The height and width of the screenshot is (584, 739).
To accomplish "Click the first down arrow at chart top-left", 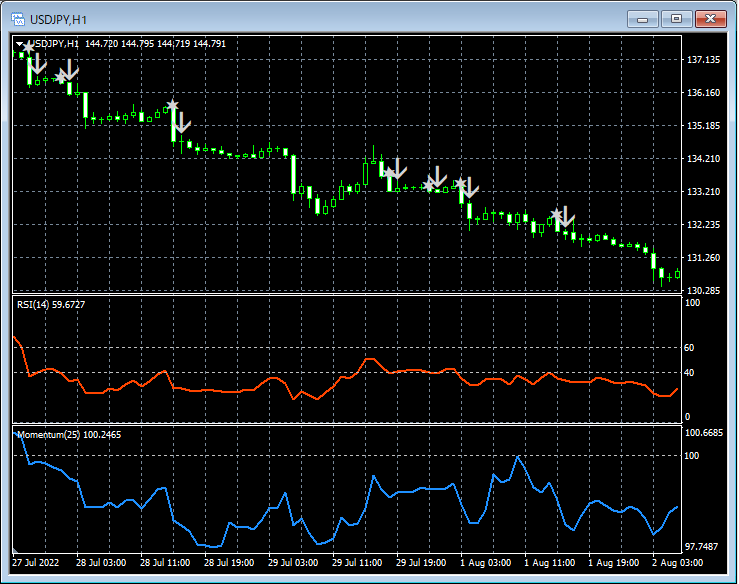I will point(38,65).
